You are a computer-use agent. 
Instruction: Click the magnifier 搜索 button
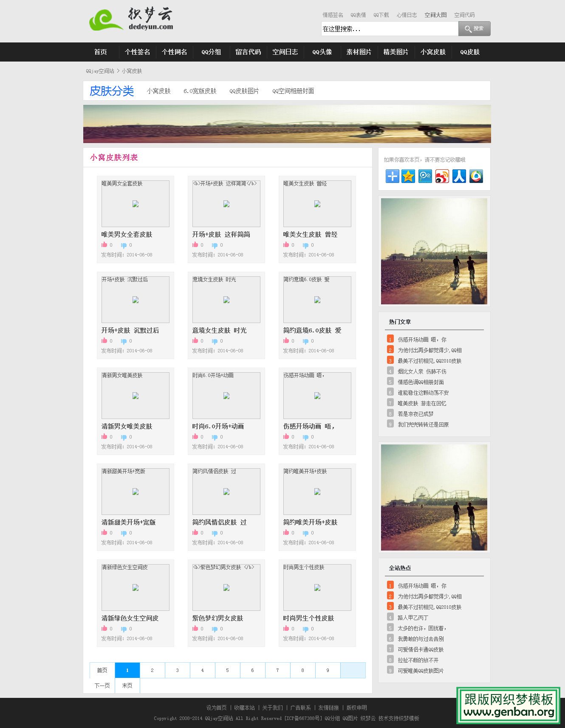point(474,28)
